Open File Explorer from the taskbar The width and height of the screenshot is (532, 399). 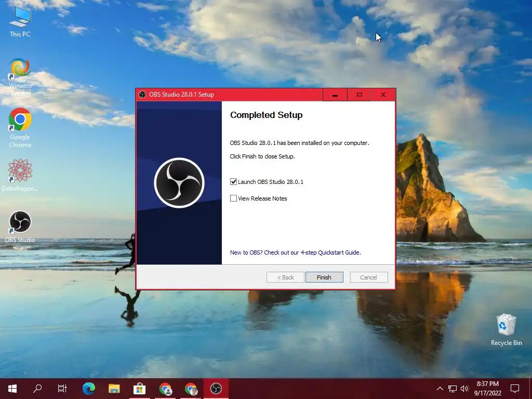pos(114,389)
